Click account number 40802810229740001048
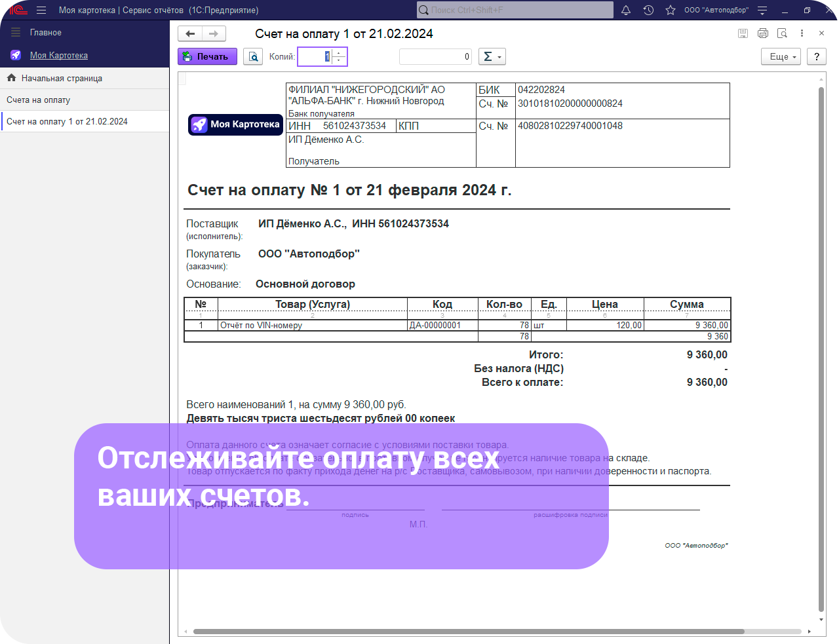Screen dimensions: 839x644 click(570, 126)
